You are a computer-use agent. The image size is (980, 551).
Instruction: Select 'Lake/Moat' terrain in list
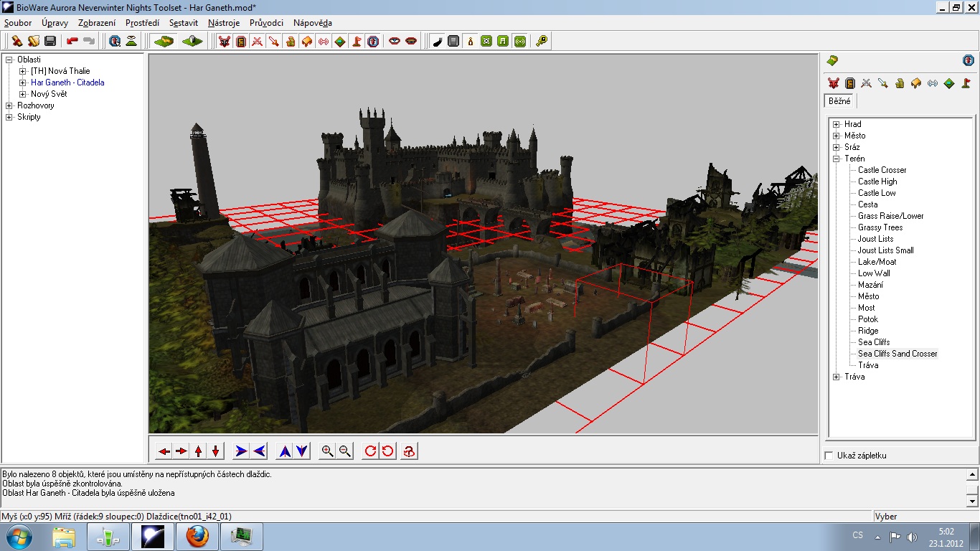[x=877, y=262]
